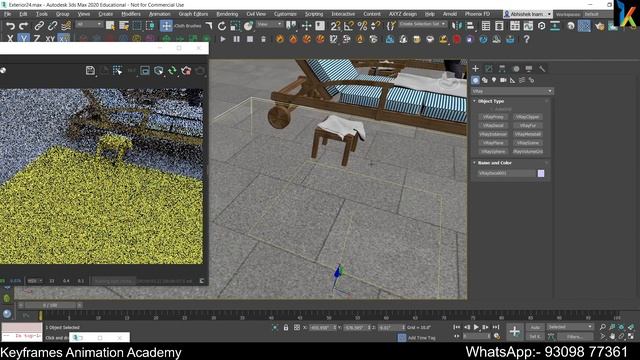Click the Mirror tool icon
Viewport: 640px width, 360px height.
(457, 26)
